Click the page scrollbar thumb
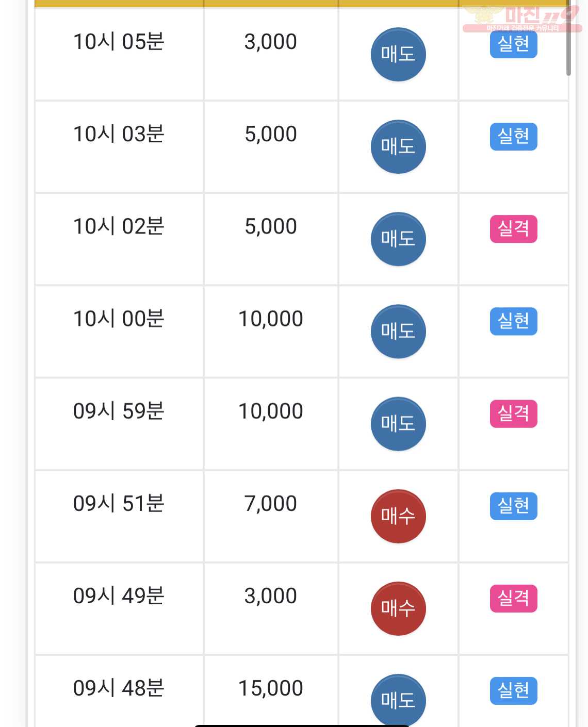Viewport: 588px width, 727px height. click(x=568, y=39)
